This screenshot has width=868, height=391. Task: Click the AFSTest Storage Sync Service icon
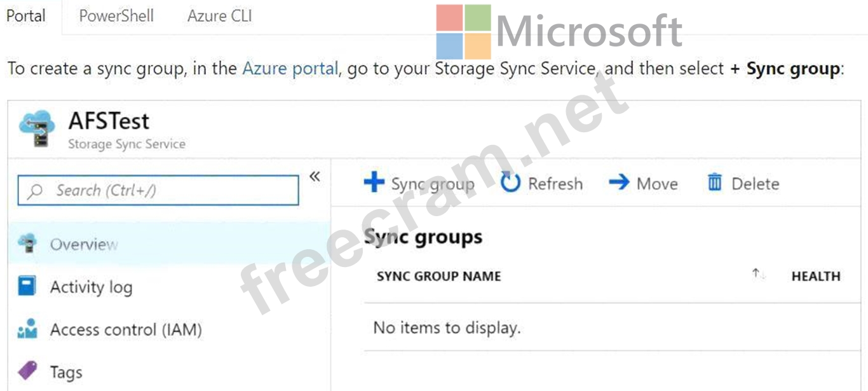(x=37, y=128)
